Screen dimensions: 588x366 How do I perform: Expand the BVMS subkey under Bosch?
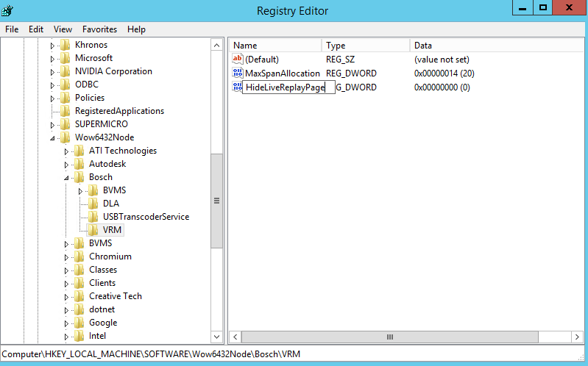[80, 191]
